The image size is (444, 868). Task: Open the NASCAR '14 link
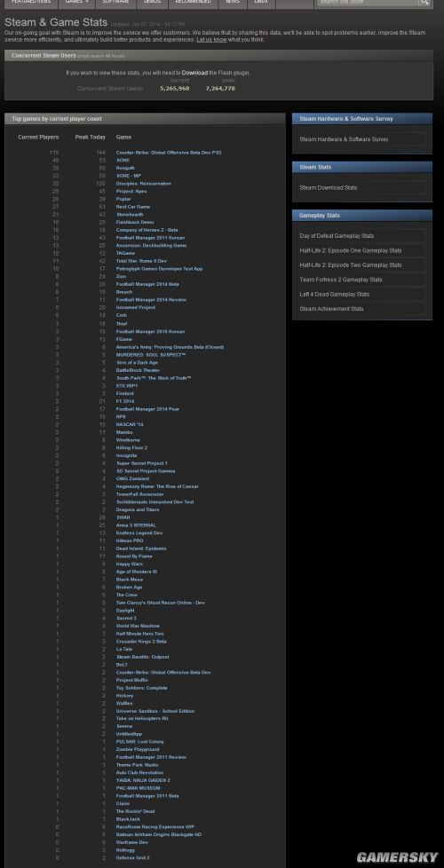tap(130, 424)
